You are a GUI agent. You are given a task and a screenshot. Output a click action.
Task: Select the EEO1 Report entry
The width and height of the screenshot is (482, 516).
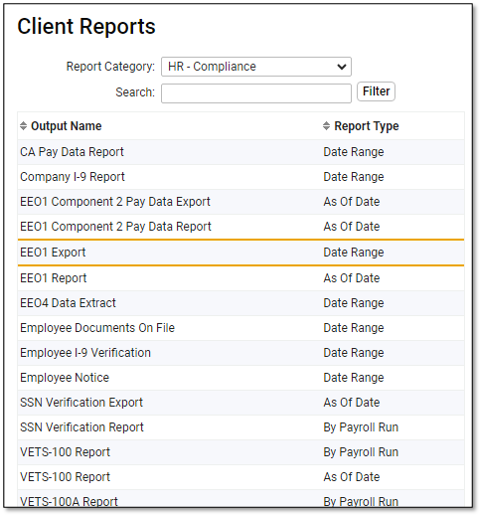[x=241, y=278]
